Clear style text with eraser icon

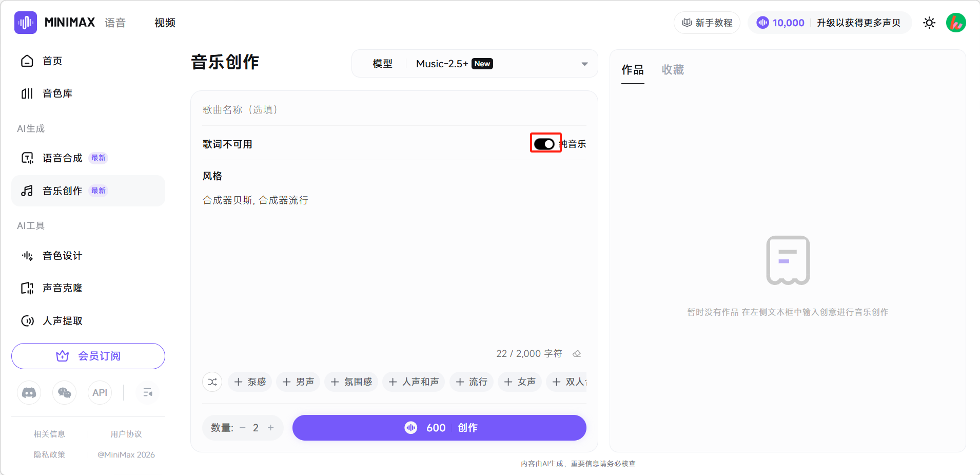[x=577, y=354]
